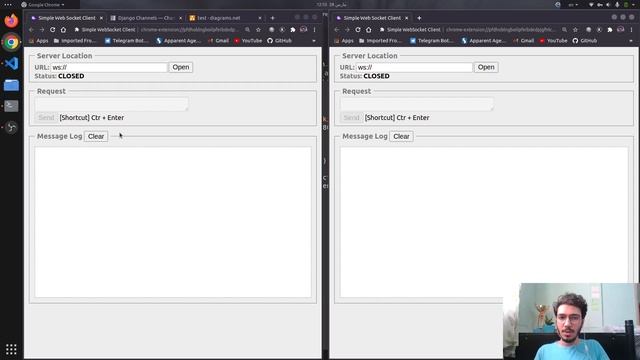Open the Terminal from the dock
The width and height of the screenshot is (640, 360).
11,106
